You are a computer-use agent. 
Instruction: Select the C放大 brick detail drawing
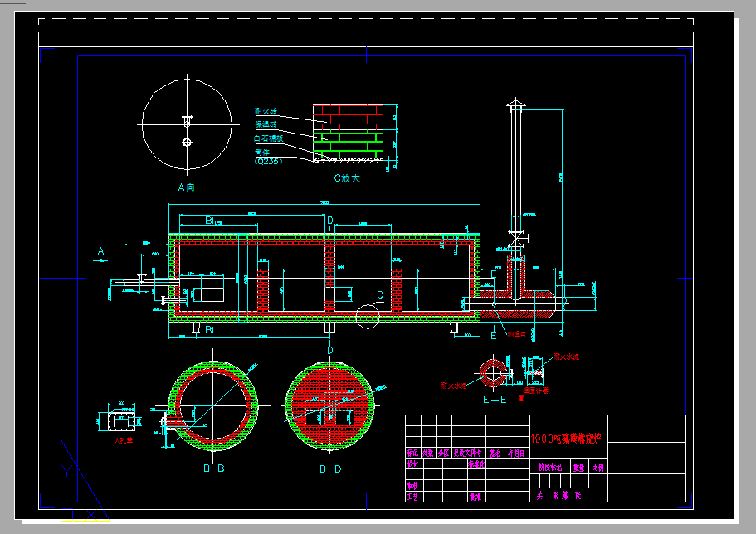[x=347, y=132]
